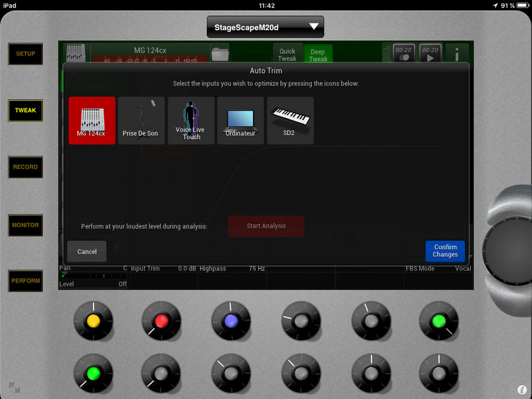Image resolution: width=532 pixels, height=399 pixels.
Task: Toggle the Deep Tweak mode
Action: [x=318, y=54]
